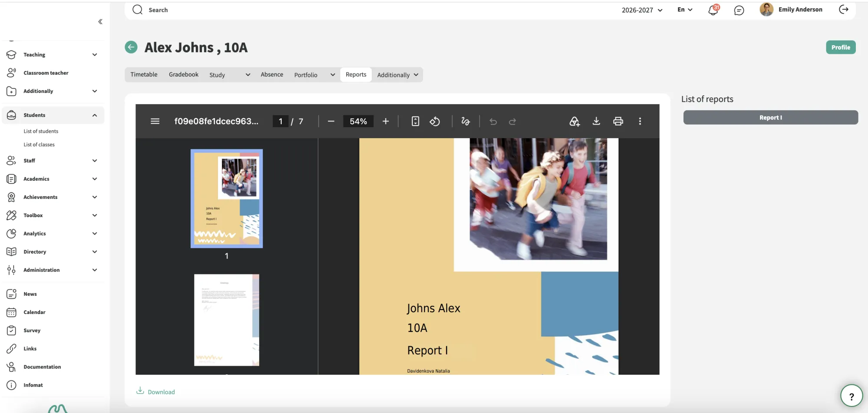Download PDF from viewer toolbar
868x413 pixels.
click(x=596, y=121)
